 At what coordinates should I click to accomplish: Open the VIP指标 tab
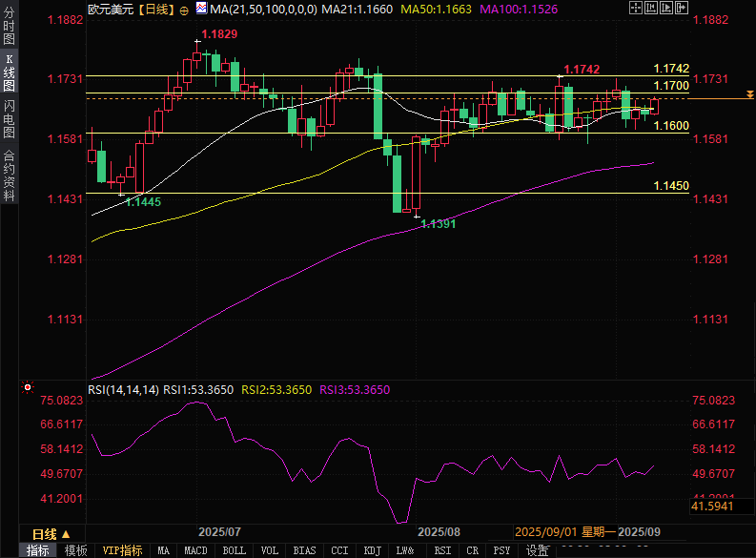(x=122, y=550)
